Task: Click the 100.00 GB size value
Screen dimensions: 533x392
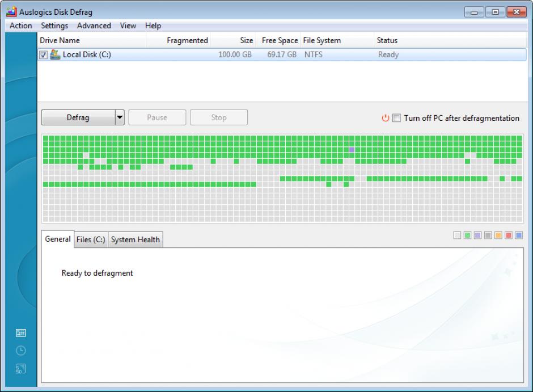Action: tap(235, 54)
